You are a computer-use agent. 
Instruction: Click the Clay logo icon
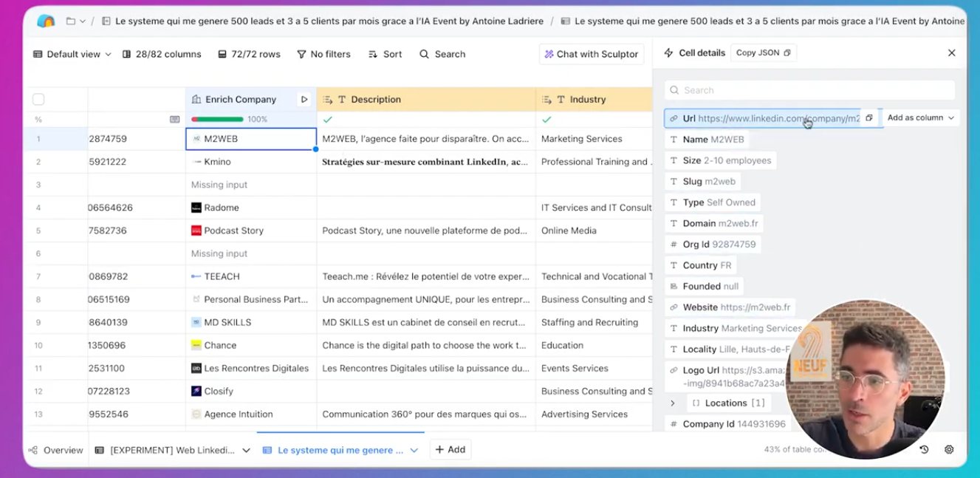pyautogui.click(x=46, y=21)
